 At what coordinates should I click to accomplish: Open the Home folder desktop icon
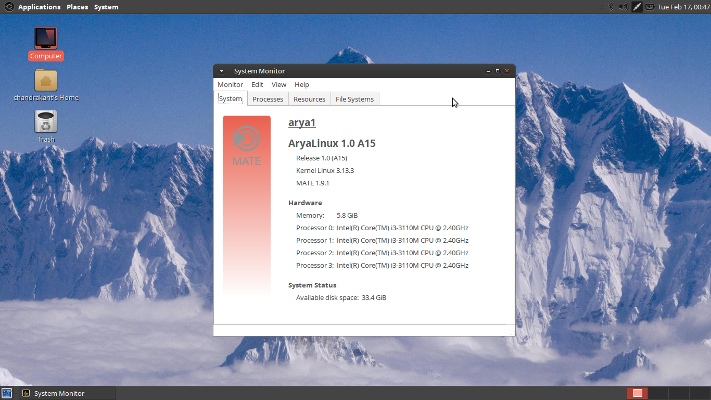tap(45, 81)
